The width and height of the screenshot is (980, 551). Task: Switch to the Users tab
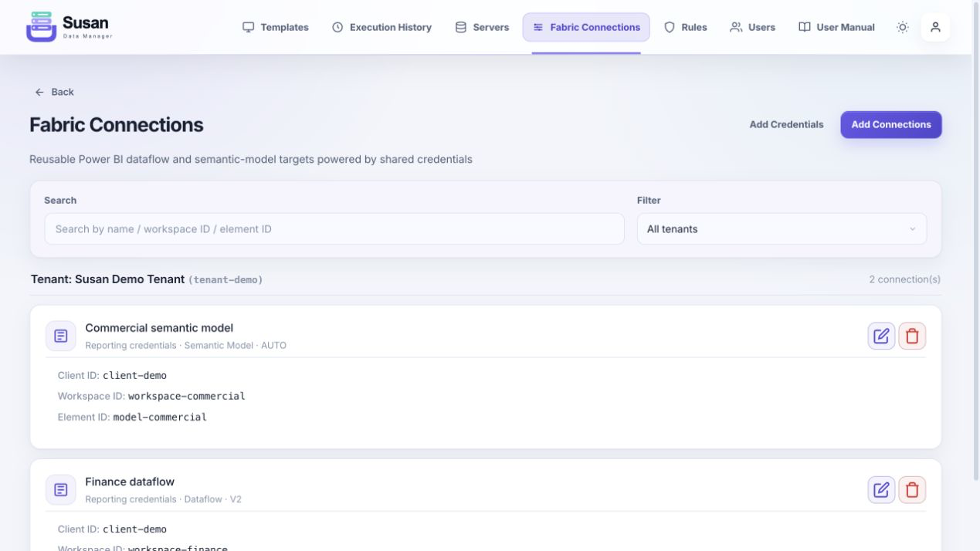tap(752, 27)
